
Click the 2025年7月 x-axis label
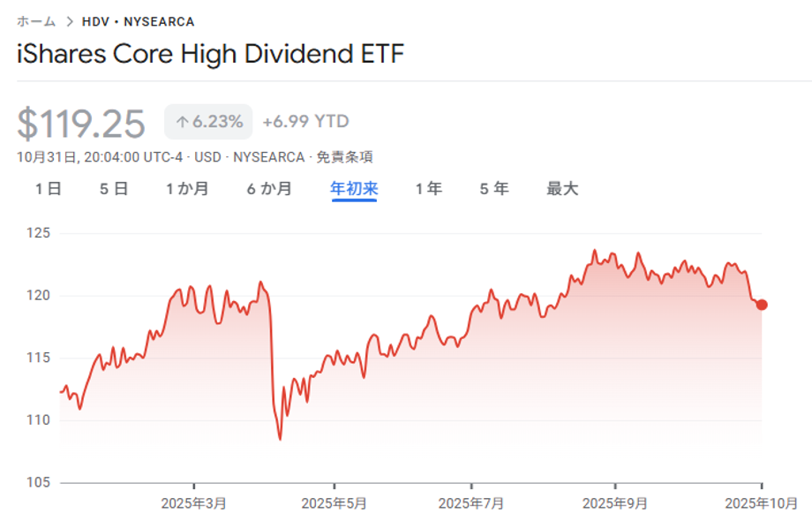471,503
